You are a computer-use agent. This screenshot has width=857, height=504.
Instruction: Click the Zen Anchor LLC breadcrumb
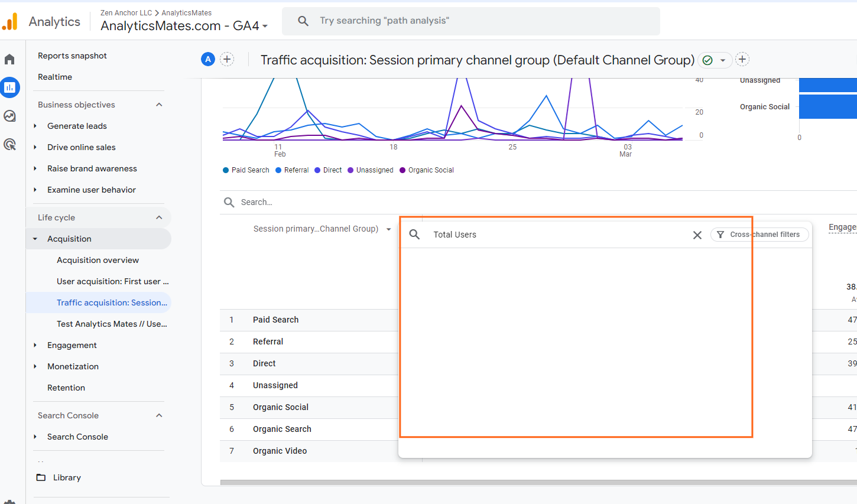pyautogui.click(x=126, y=12)
